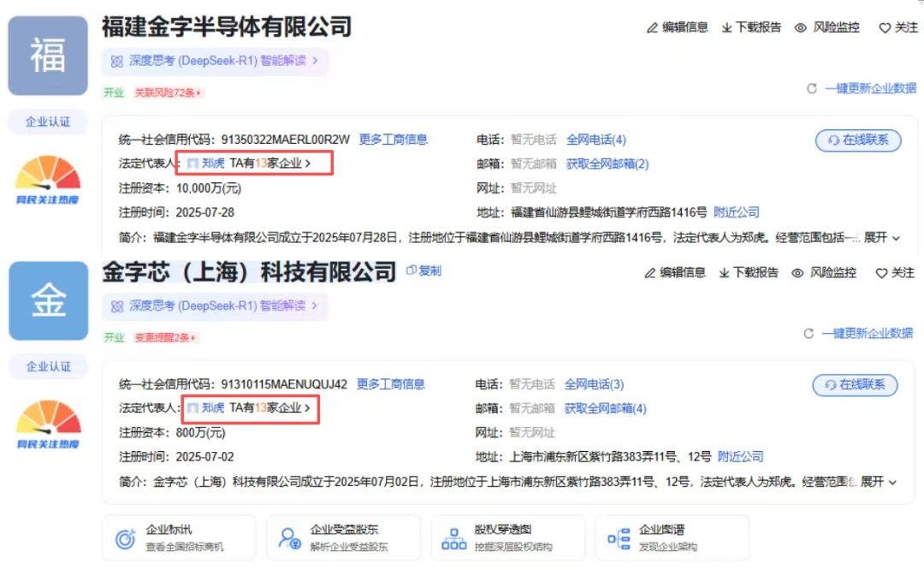Click 获取全网邮箱(4)
This screenshot has width=924, height=570.
(605, 408)
